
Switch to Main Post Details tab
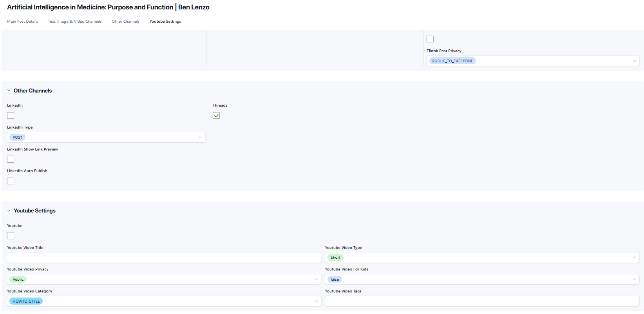(23, 22)
